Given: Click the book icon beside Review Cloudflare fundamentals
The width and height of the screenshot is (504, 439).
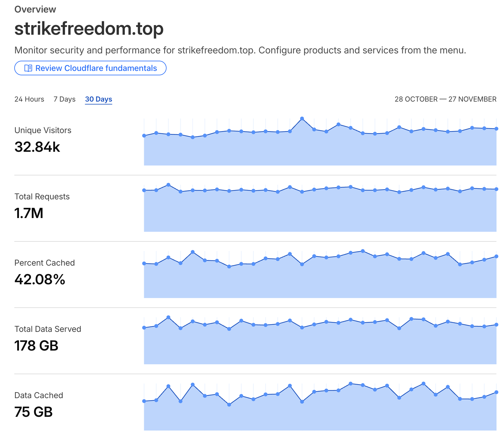Looking at the screenshot, I should pos(28,68).
